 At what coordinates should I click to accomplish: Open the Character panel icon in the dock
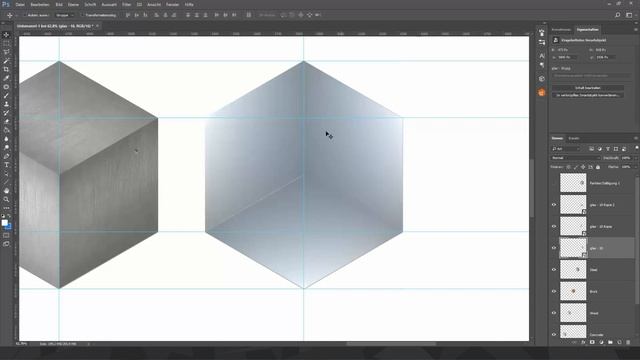pos(542,56)
